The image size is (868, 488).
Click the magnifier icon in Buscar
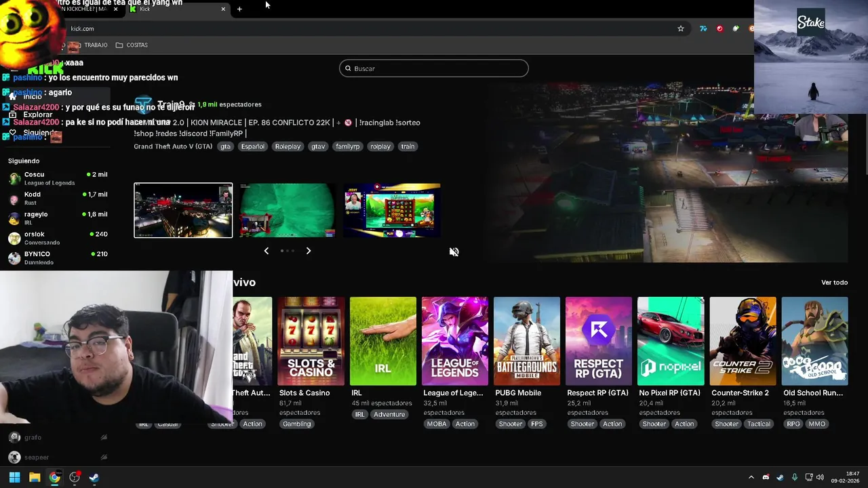pyautogui.click(x=348, y=68)
